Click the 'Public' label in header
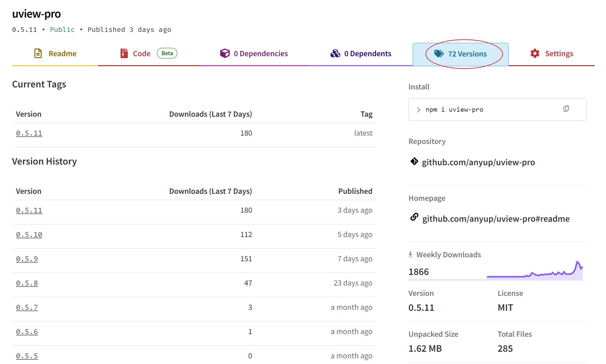606x364 pixels. [62, 30]
